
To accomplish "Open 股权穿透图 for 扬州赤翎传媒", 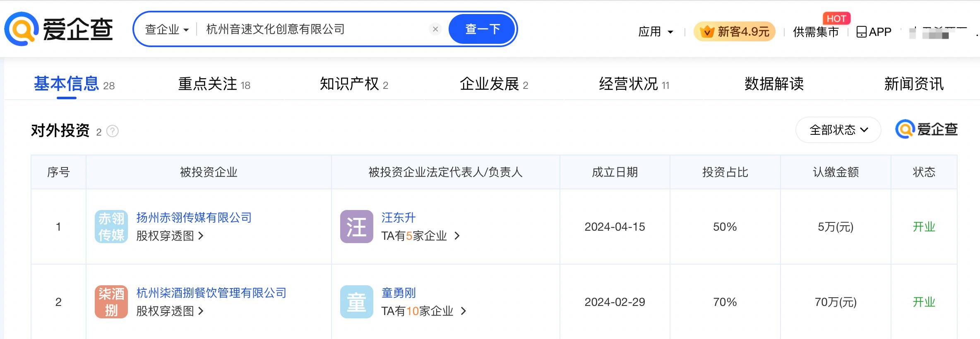I will tap(170, 236).
